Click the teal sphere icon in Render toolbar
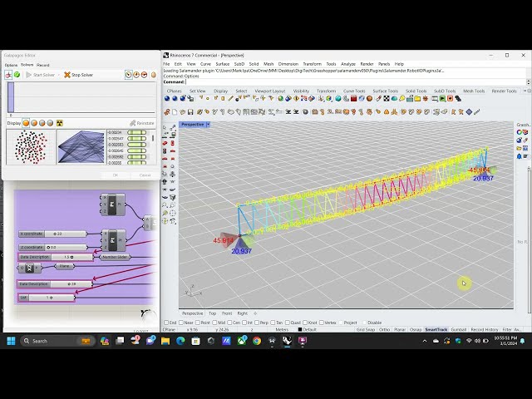 click(x=338, y=99)
